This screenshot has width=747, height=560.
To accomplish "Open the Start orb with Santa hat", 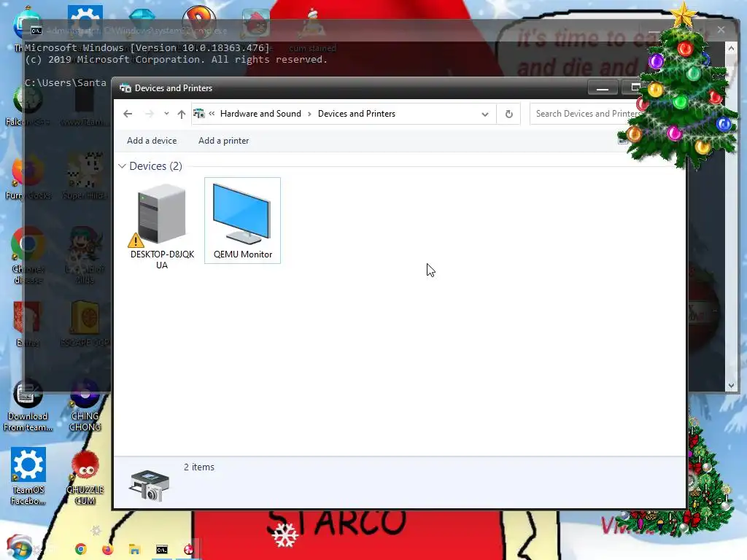I will click(x=19, y=548).
